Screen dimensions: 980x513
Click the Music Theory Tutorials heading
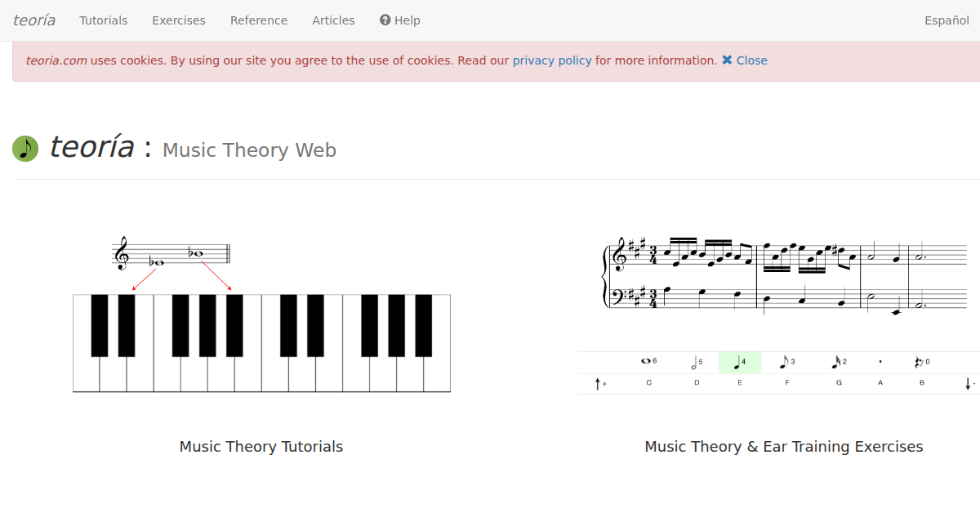click(261, 447)
